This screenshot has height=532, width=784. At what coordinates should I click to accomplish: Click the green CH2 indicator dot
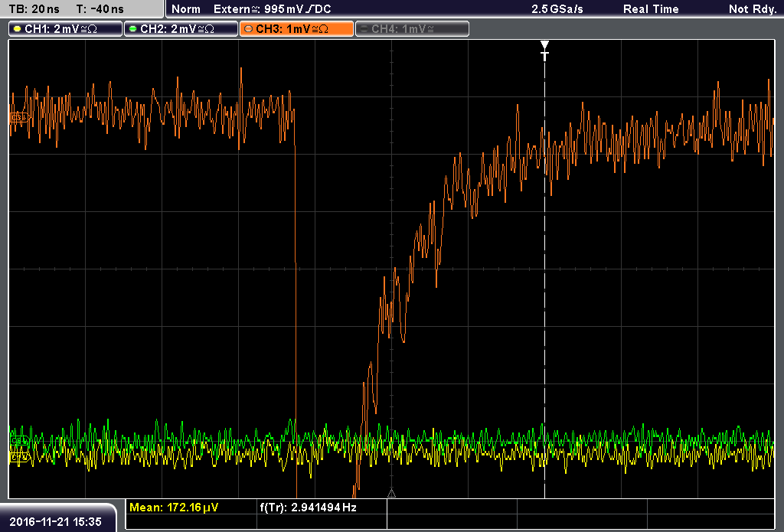click(x=133, y=29)
